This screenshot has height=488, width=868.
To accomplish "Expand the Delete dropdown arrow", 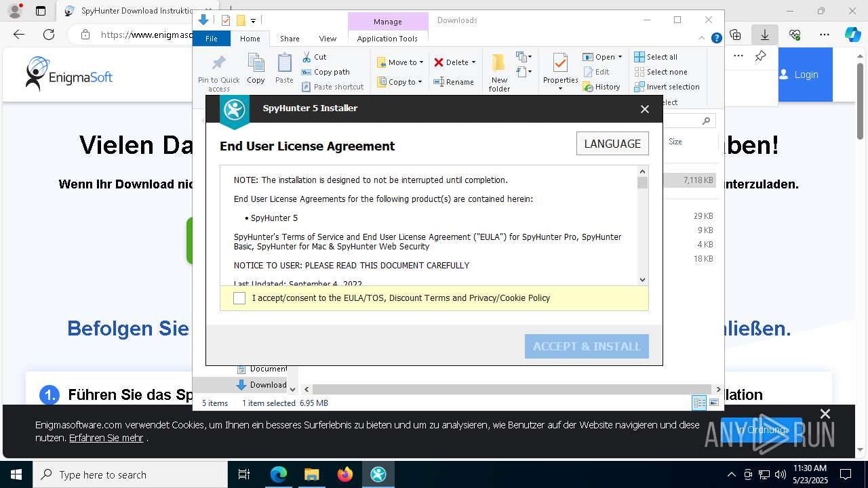I will [x=473, y=62].
